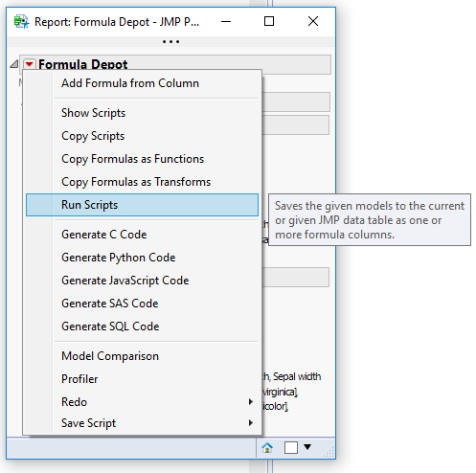Toggle the status bar checkbox
This screenshot has height=473, width=476.
pyautogui.click(x=291, y=447)
